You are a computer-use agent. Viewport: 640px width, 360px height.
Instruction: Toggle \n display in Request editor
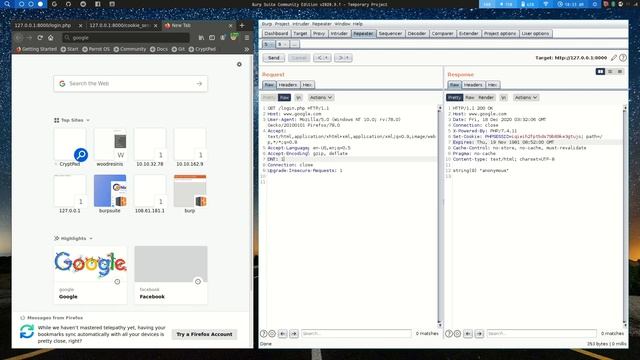[x=299, y=98]
